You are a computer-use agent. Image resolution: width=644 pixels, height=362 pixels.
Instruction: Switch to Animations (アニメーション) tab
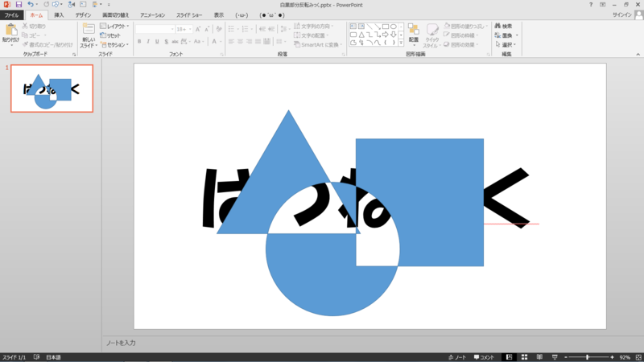(153, 15)
